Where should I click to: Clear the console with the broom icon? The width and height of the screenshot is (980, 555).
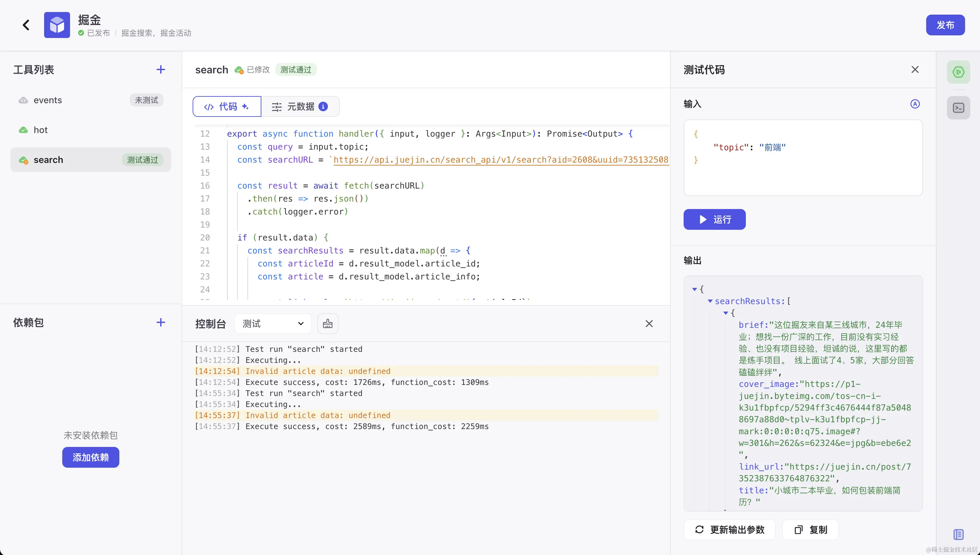point(328,324)
